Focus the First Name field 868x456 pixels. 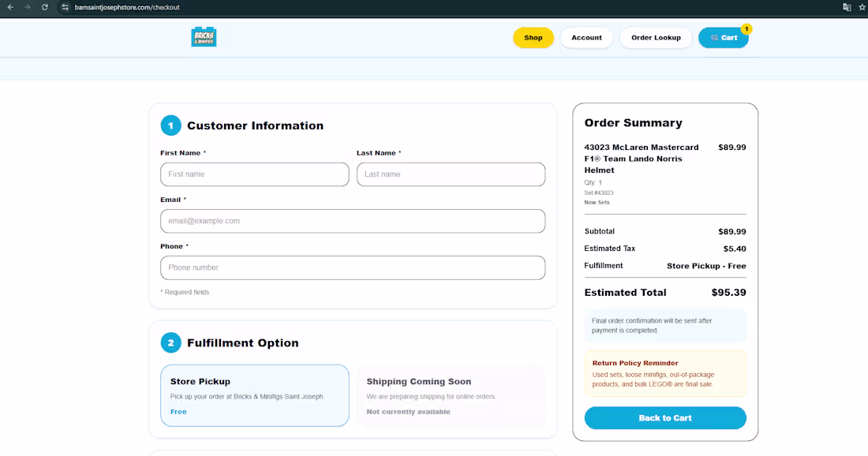click(255, 174)
